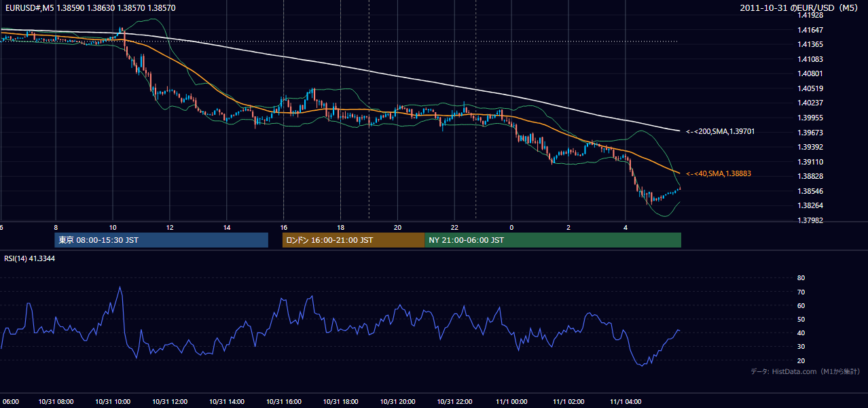Viewport: 868px width, 408px height.
Task: Click hour tick 14 under price chart
Action: point(227,227)
